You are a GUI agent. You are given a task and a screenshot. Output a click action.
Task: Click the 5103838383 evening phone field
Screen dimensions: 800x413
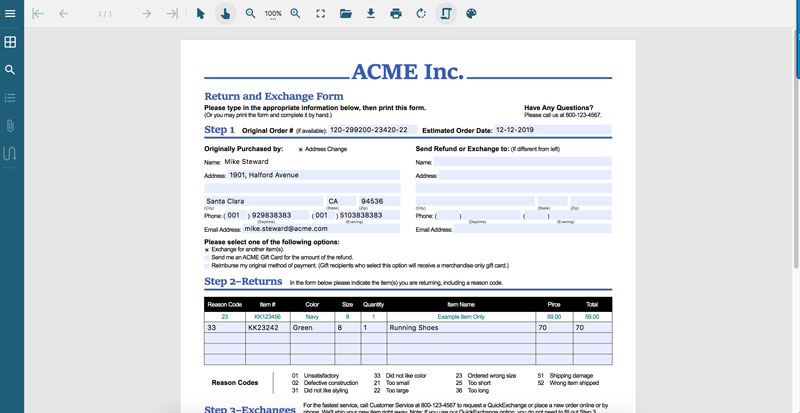click(x=369, y=215)
